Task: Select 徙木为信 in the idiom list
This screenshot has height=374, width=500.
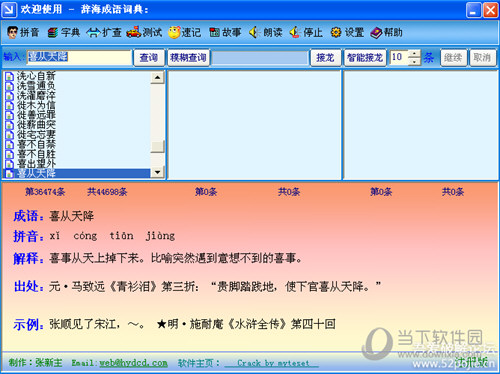Action: pos(36,105)
